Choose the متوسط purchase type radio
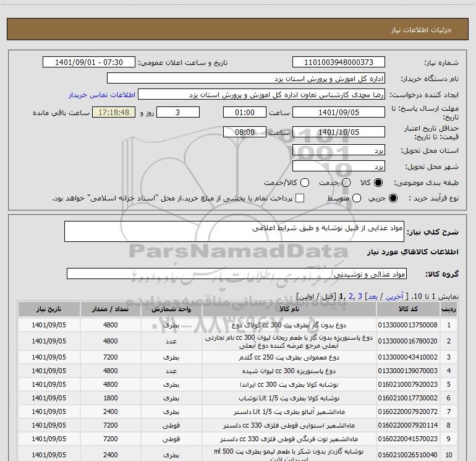Screen dimensions: 476x461 tap(357, 198)
